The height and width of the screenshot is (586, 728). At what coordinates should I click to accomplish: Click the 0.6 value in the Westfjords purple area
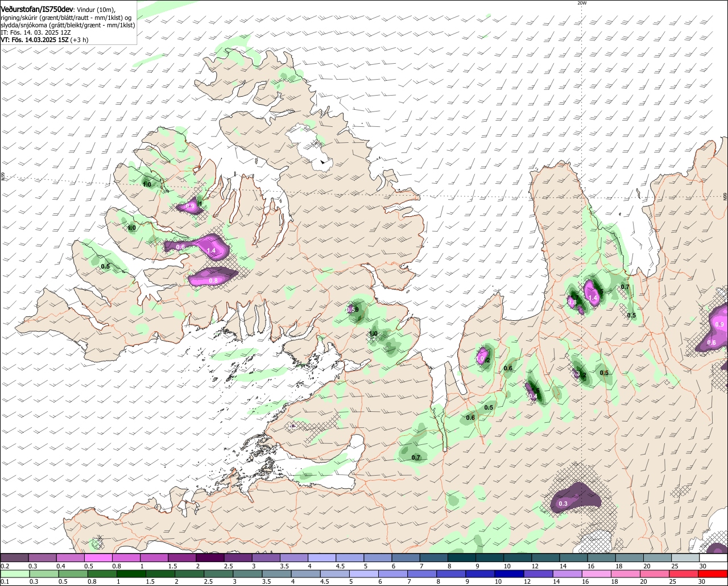(x=180, y=246)
